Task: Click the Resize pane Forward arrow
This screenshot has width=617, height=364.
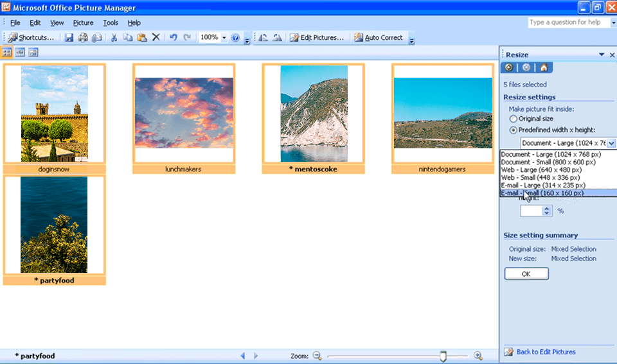Action: (x=526, y=67)
